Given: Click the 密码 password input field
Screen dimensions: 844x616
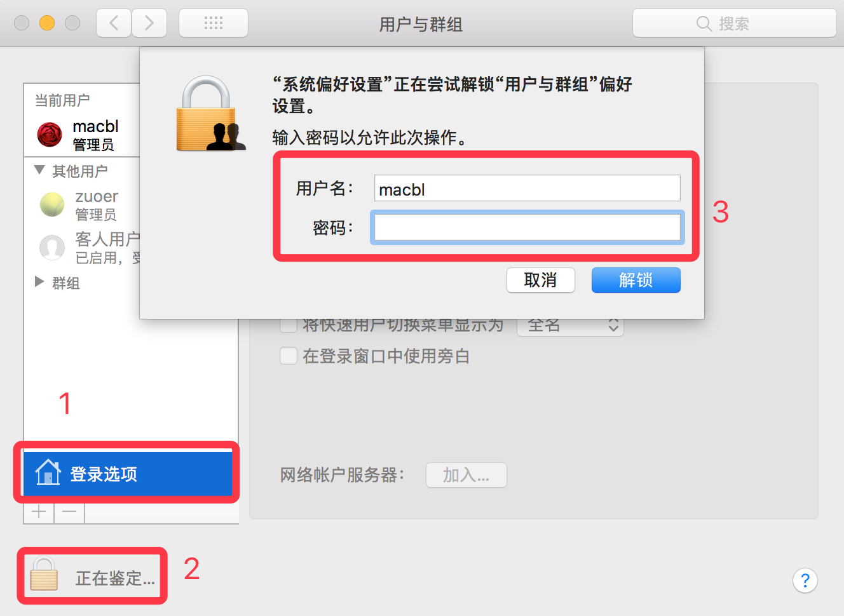Looking at the screenshot, I should point(527,227).
